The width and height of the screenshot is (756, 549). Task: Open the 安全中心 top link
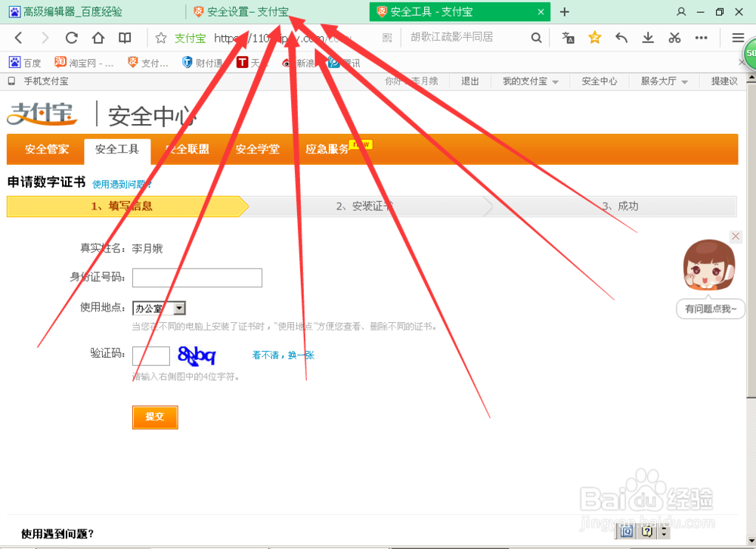[x=599, y=81]
